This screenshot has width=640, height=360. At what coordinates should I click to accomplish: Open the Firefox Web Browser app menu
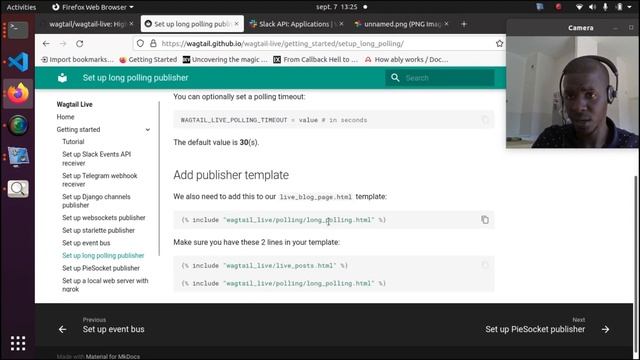[x=93, y=7]
